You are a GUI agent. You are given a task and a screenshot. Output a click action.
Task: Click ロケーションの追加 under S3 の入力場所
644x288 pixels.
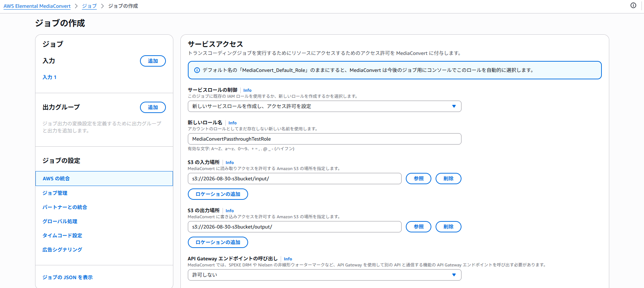[x=218, y=194]
